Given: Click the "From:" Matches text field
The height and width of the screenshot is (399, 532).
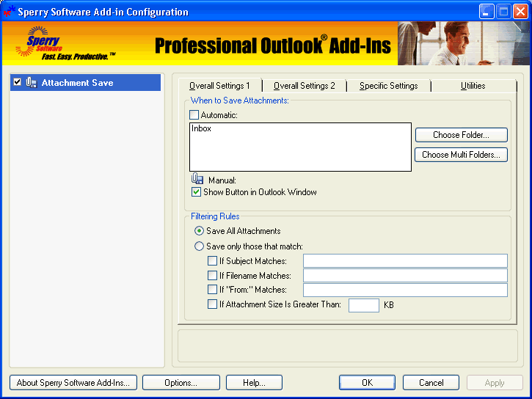Looking at the screenshot, I should (x=406, y=290).
